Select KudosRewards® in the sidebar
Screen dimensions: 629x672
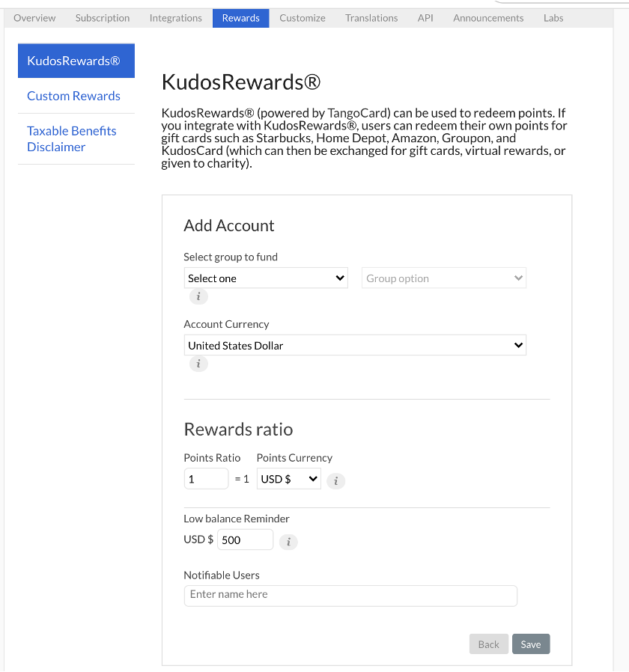(x=76, y=61)
